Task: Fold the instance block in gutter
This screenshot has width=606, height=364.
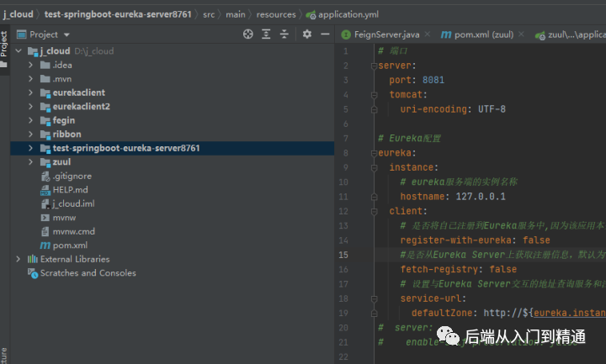Action: (374, 168)
